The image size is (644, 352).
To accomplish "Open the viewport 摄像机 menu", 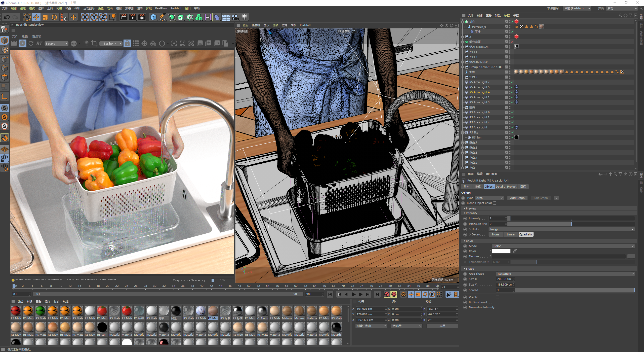I will point(256,25).
